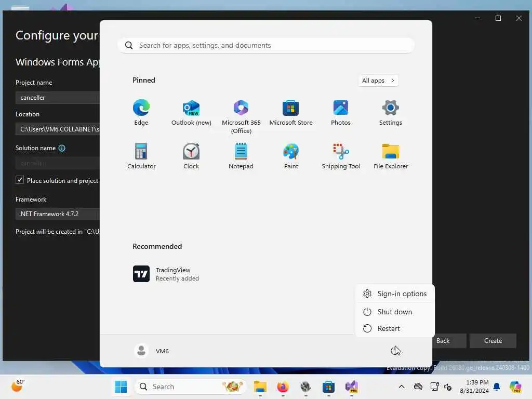Image resolution: width=532 pixels, height=399 pixels.
Task: Select Sign-in options from power menu
Action: pyautogui.click(x=395, y=294)
